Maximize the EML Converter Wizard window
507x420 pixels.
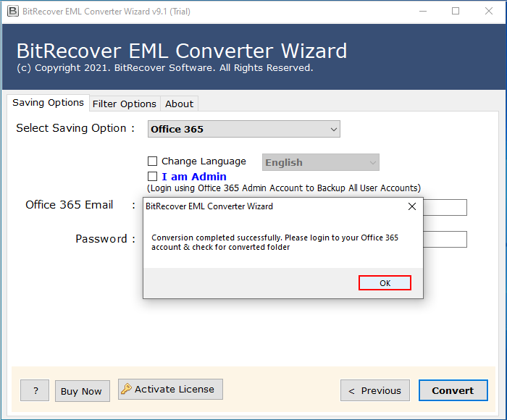pos(456,11)
